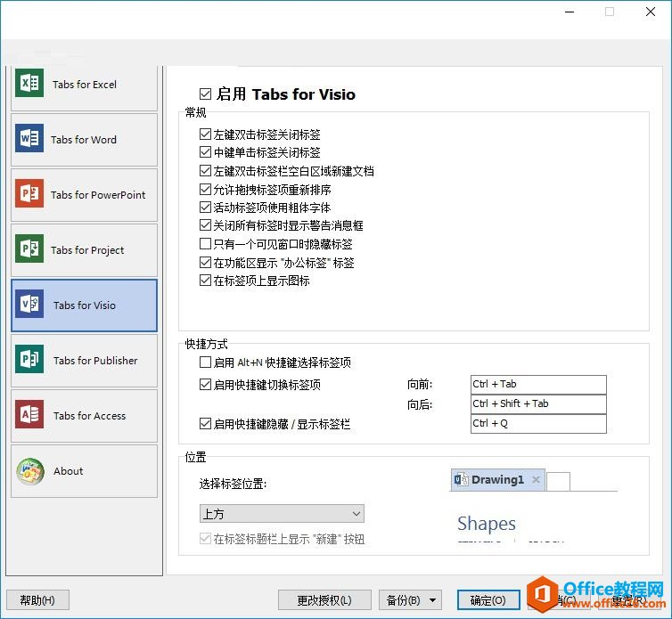Uncheck 左键双击标签关闭标签 option
Screen dimensions: 672x619
point(205,134)
